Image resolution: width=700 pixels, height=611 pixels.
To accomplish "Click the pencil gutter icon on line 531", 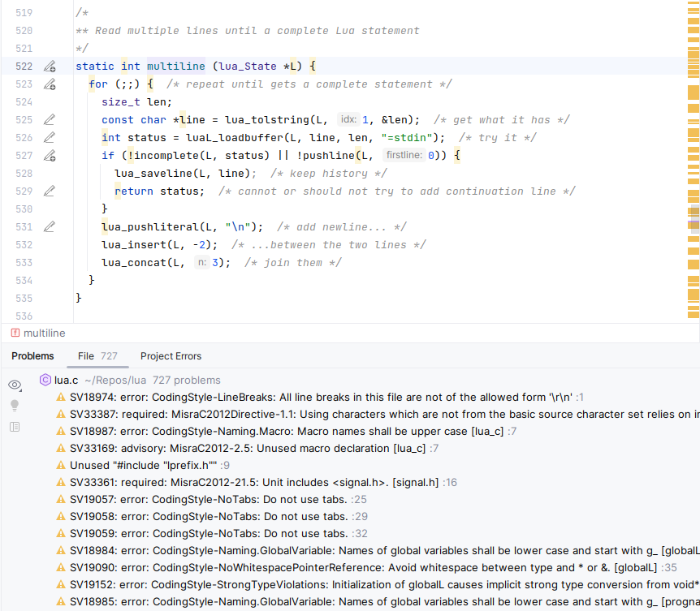I will [49, 227].
